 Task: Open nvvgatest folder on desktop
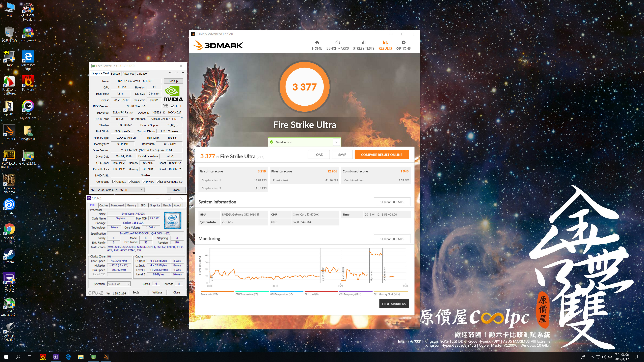click(28, 133)
